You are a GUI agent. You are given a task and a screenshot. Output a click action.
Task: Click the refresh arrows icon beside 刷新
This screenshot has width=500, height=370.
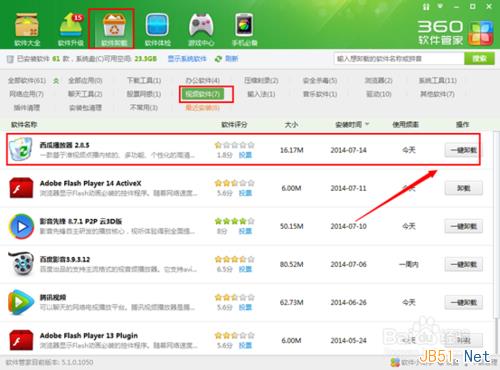tap(218, 59)
